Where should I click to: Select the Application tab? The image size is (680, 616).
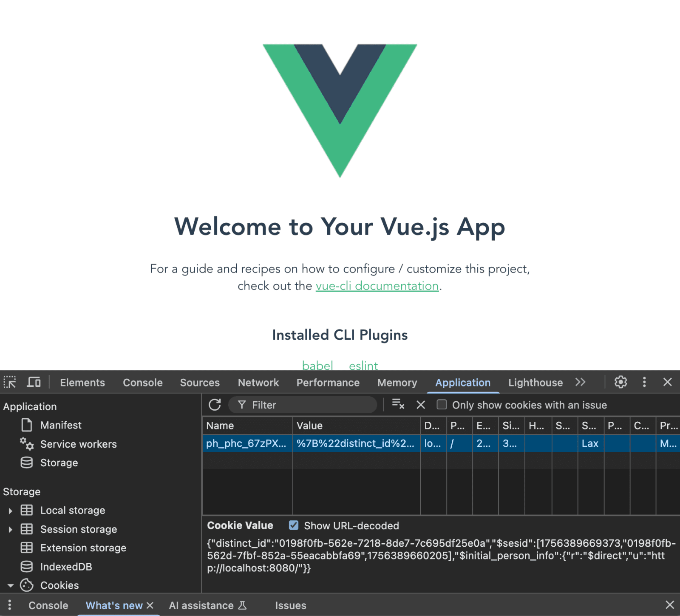pyautogui.click(x=463, y=383)
